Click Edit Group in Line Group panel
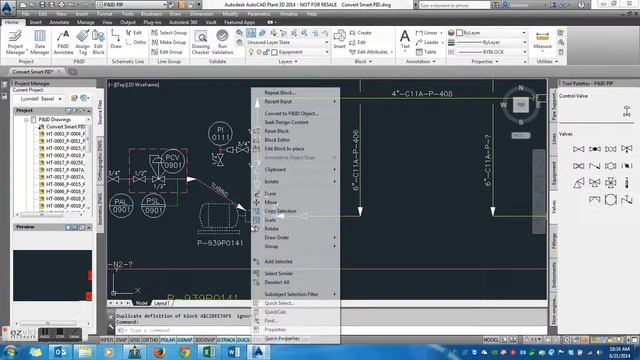This screenshot has height=360, width=640. 167,52
